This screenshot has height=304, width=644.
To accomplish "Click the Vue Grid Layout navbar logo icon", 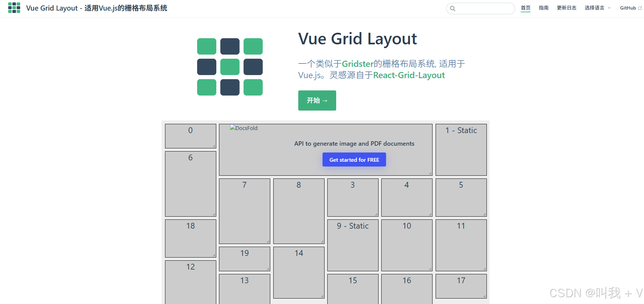I will tap(14, 8).
